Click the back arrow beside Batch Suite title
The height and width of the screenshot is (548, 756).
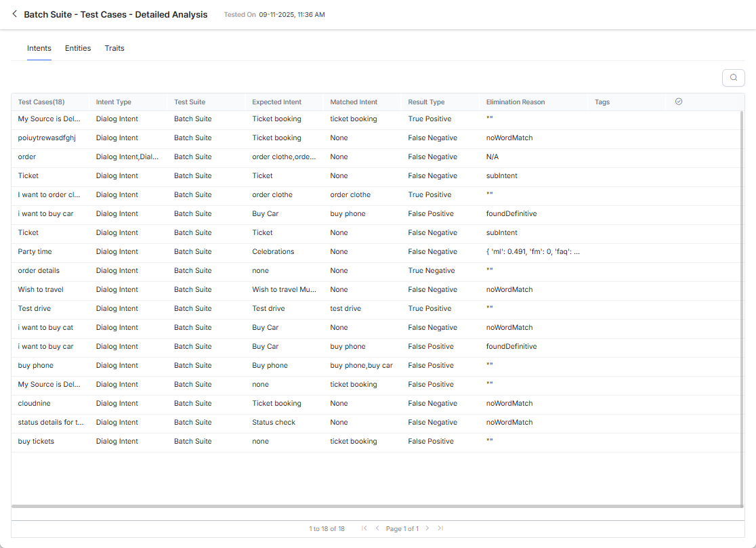click(x=15, y=14)
